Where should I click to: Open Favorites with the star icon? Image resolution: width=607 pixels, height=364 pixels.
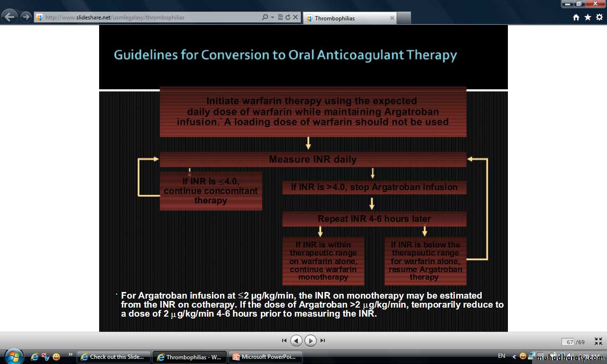[x=588, y=18]
